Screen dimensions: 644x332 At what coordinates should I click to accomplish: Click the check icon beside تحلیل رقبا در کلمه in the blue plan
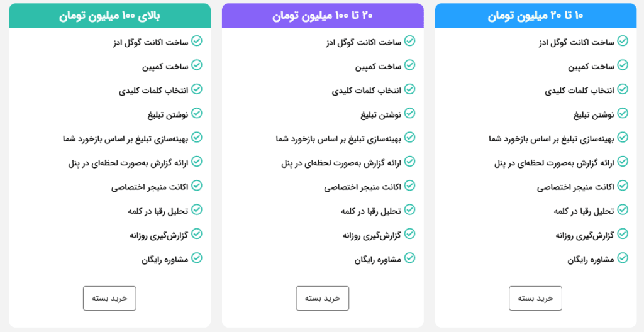point(623,209)
